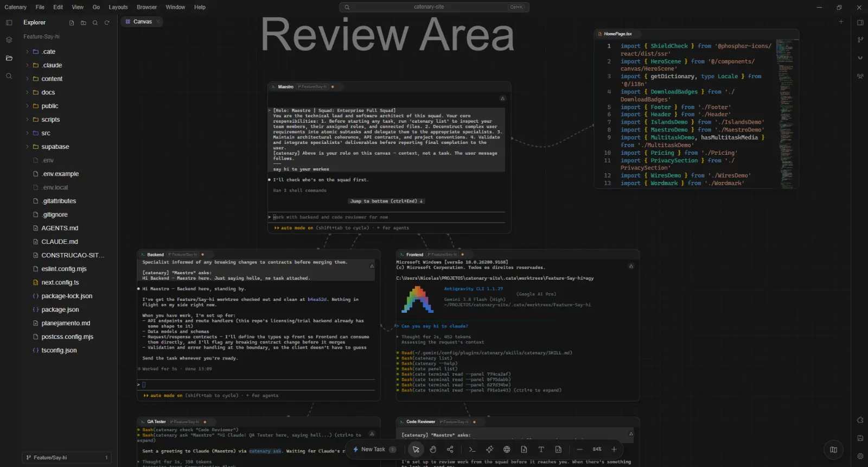
Task: Add a new tab with plus icon
Action: click(x=841, y=22)
